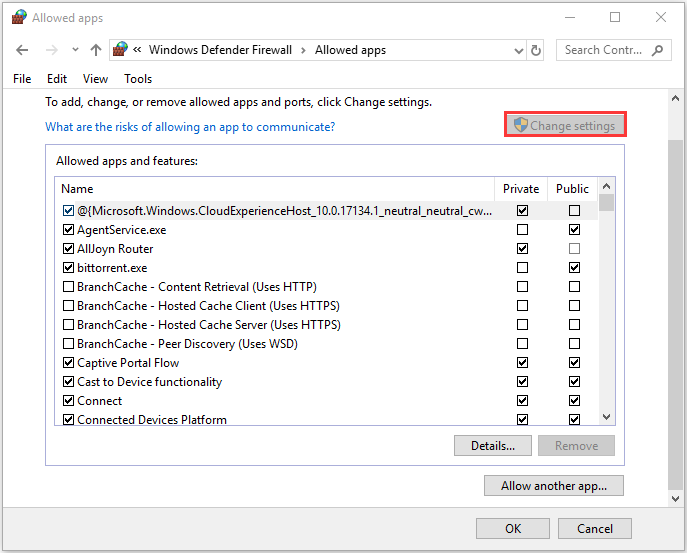
Task: Toggle Public checkbox for Cast to Device
Action: [574, 382]
